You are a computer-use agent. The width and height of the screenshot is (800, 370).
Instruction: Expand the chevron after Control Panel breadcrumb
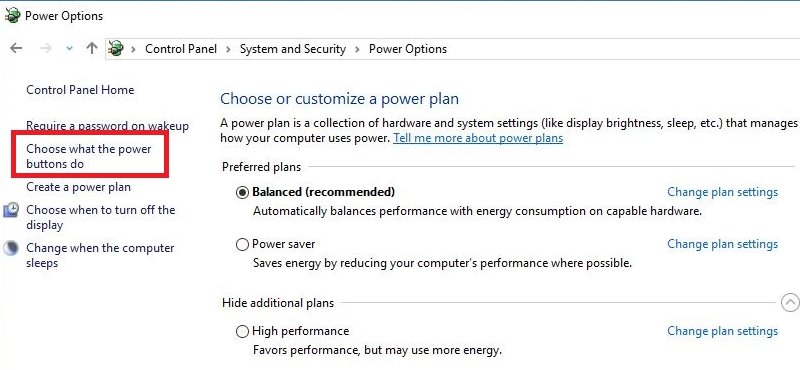[x=228, y=49]
